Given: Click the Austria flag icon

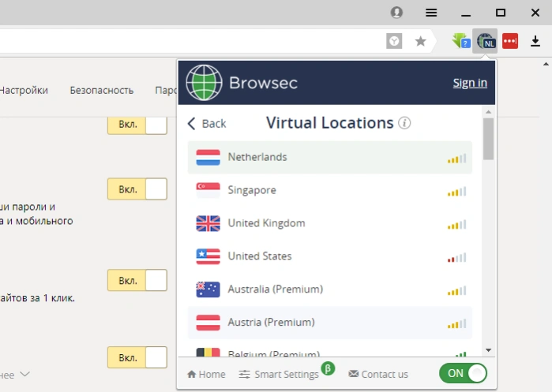Looking at the screenshot, I should coord(208,323).
